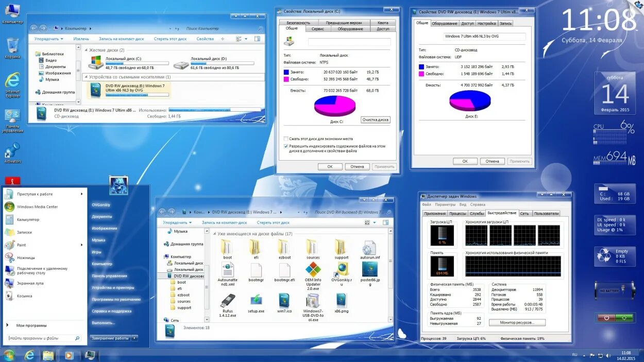Open Internet Explorer on the taskbar
644x362 pixels.
point(29,355)
